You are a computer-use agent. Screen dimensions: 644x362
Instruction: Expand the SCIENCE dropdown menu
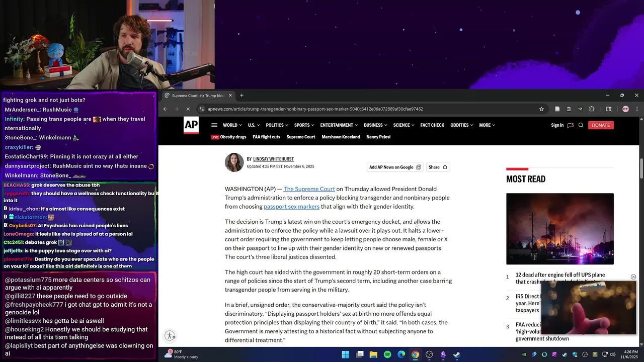pyautogui.click(x=404, y=125)
